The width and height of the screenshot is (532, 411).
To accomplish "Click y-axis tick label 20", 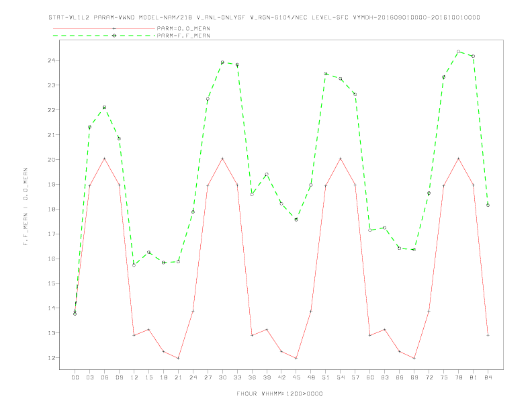I will point(52,159).
